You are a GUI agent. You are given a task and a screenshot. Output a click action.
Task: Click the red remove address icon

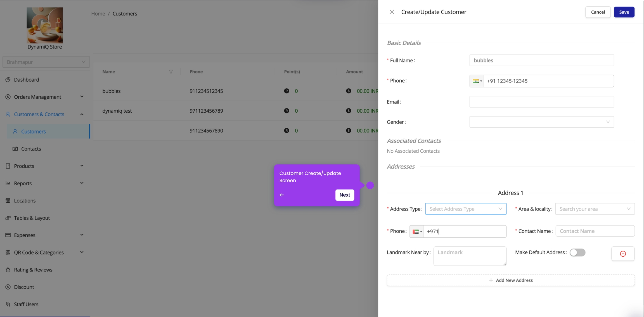pyautogui.click(x=623, y=254)
